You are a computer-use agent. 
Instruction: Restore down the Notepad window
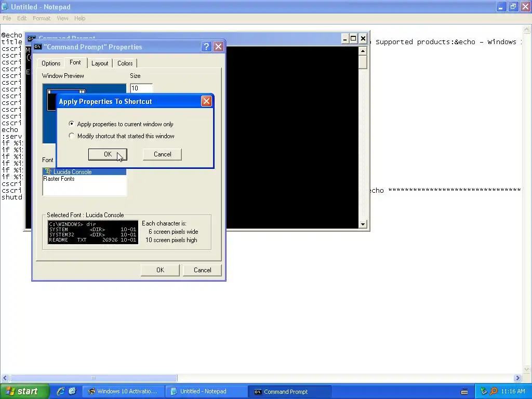tap(513, 7)
